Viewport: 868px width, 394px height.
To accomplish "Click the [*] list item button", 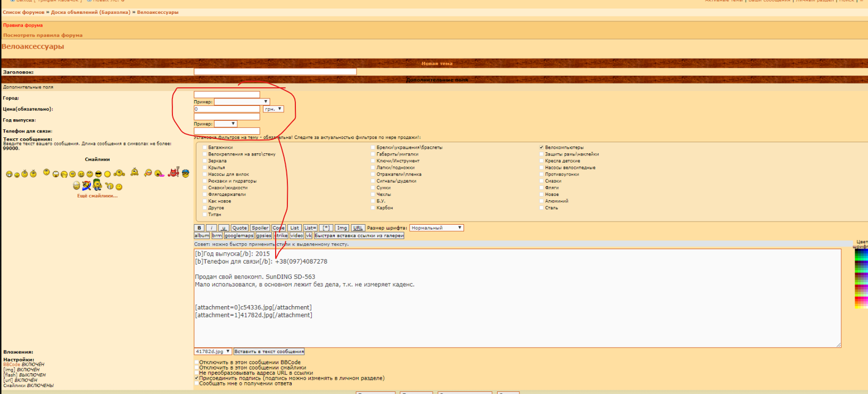I will [326, 228].
